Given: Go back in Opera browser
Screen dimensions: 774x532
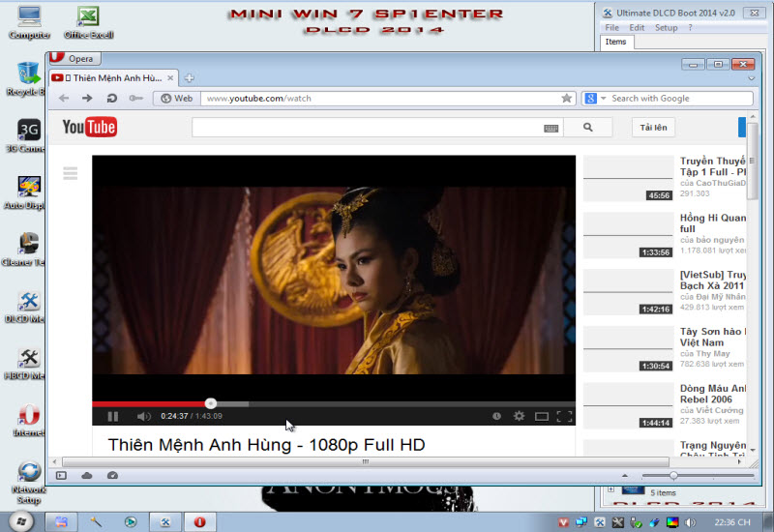Looking at the screenshot, I should point(64,99).
